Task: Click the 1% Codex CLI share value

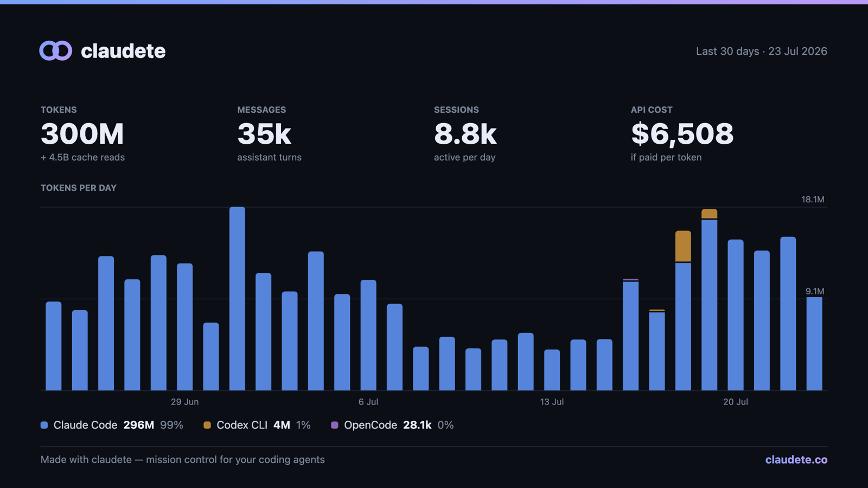Action: tap(303, 425)
